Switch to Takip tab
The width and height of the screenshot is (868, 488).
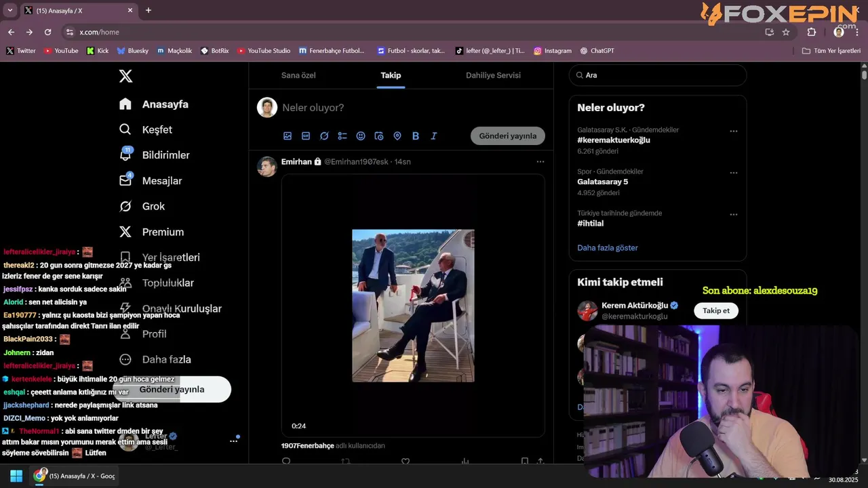391,75
